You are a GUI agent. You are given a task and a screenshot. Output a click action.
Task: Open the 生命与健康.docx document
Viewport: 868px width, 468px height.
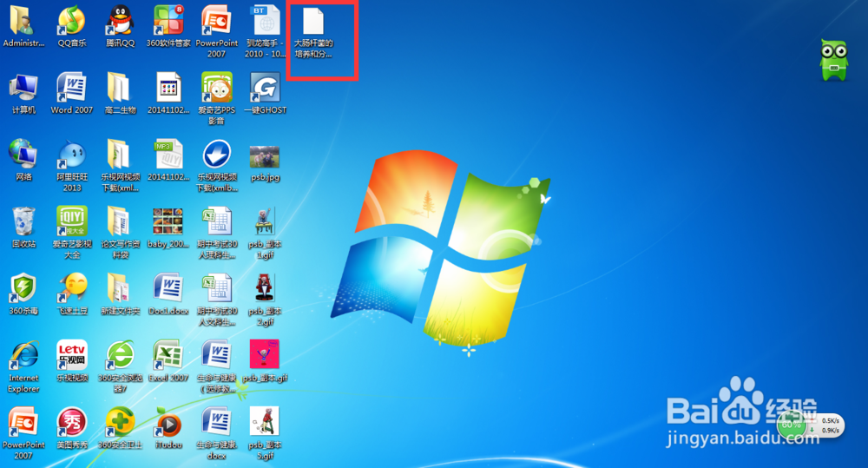216,422
